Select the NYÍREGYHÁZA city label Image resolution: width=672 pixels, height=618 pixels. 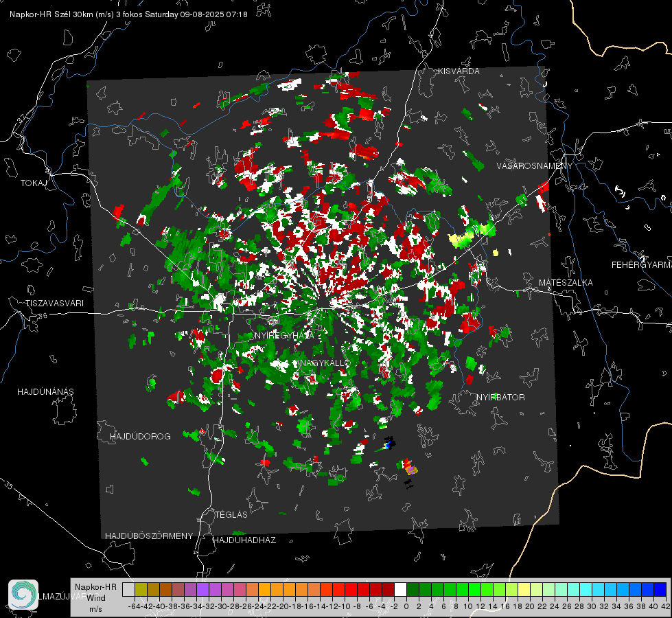(284, 335)
